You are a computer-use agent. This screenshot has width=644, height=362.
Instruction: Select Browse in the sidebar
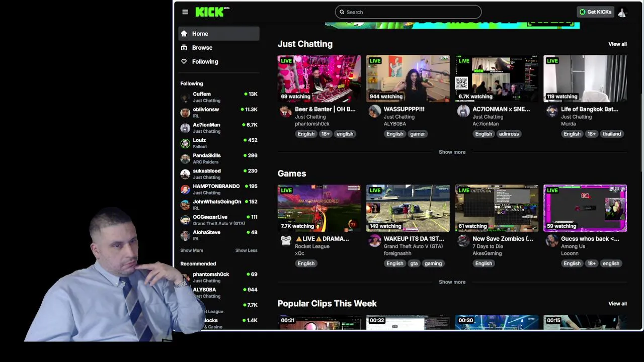(x=219, y=48)
